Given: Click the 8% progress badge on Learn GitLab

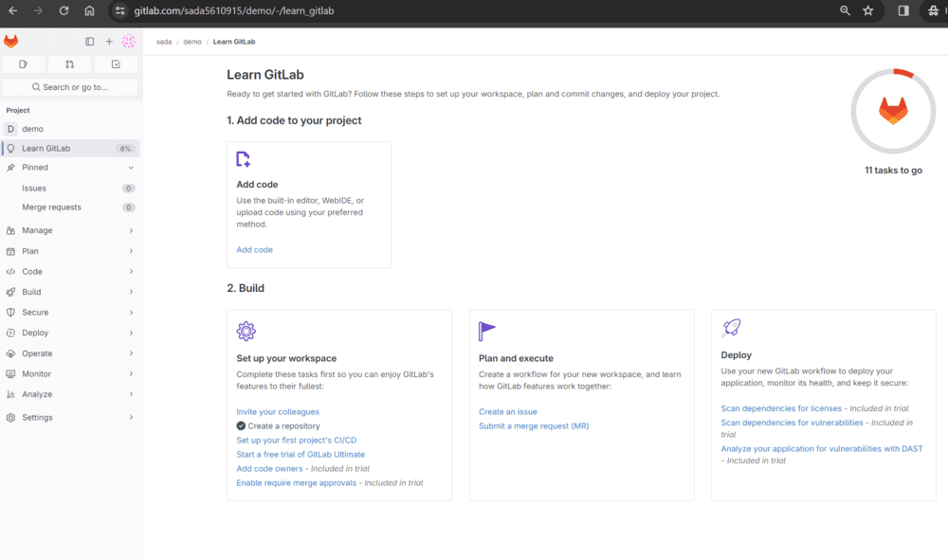Looking at the screenshot, I should [125, 149].
